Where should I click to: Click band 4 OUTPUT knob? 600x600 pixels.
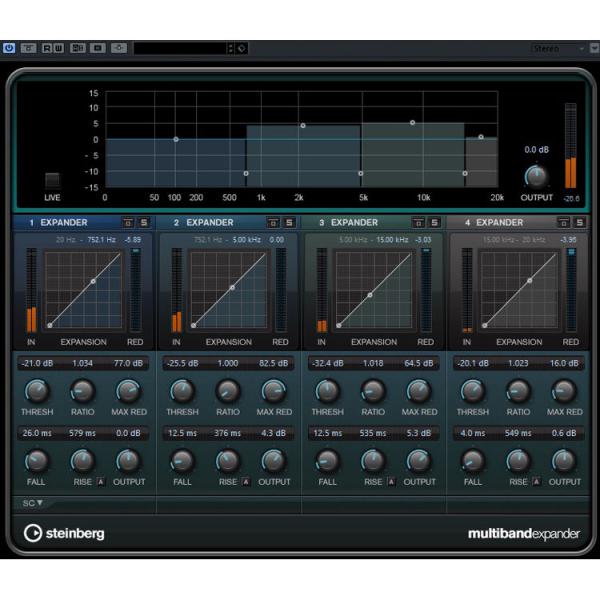(x=564, y=461)
